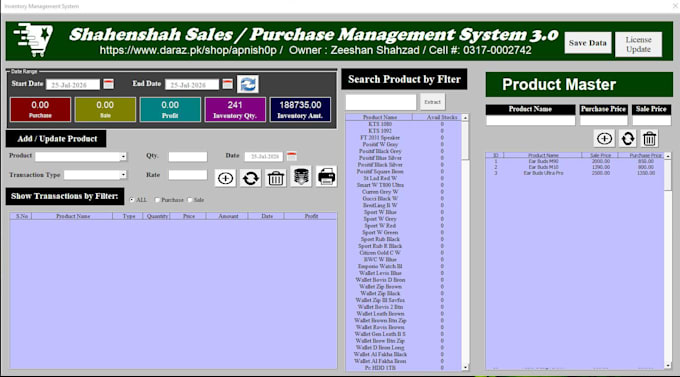Click the Save Data button

point(588,43)
